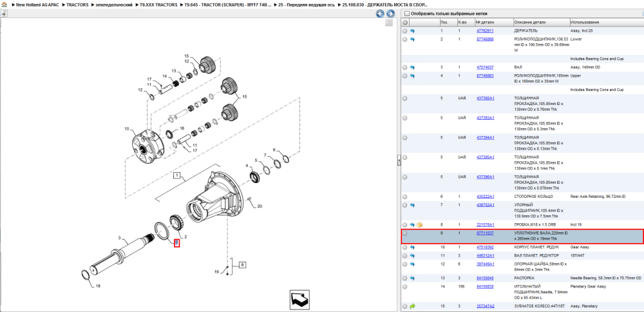644x312 pixels.
Task: Navigate to 'T9.XXX TRACTORS' breadcrumb
Action: (159, 5)
